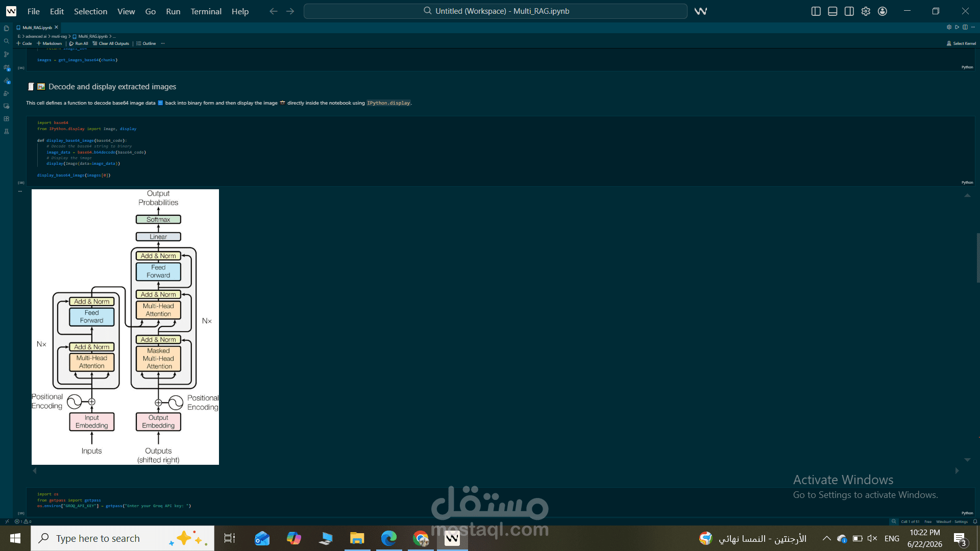This screenshot has width=980, height=551.
Task: Click the Transformer architecture output image
Action: click(125, 327)
